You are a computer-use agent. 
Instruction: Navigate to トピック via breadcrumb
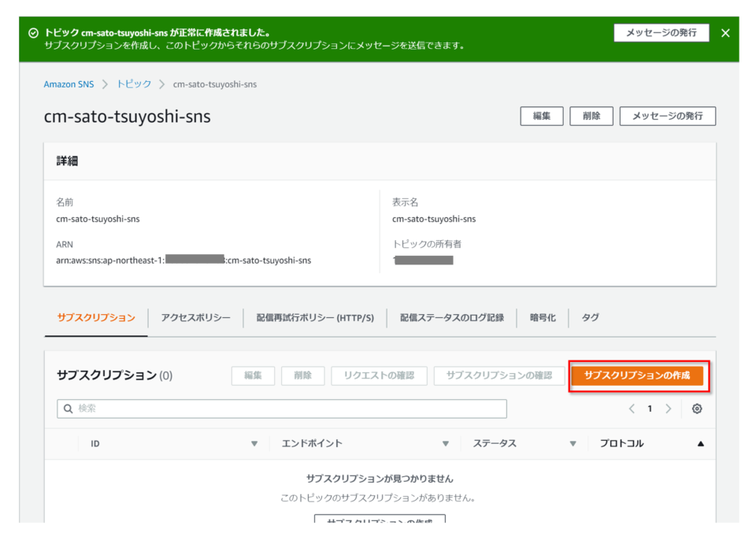point(133,83)
